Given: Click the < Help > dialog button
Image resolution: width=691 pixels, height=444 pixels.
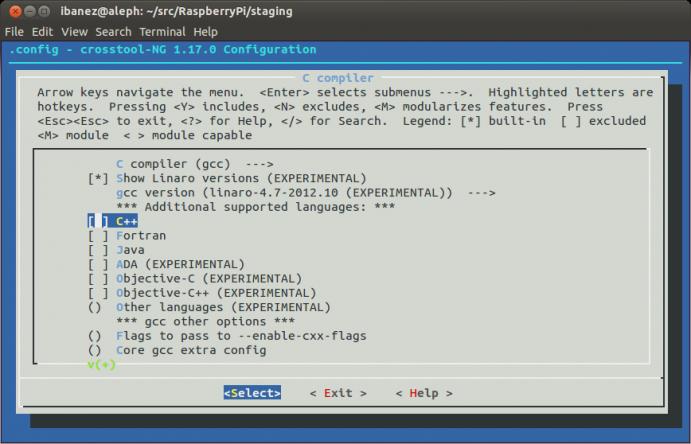Looking at the screenshot, I should coord(424,393).
